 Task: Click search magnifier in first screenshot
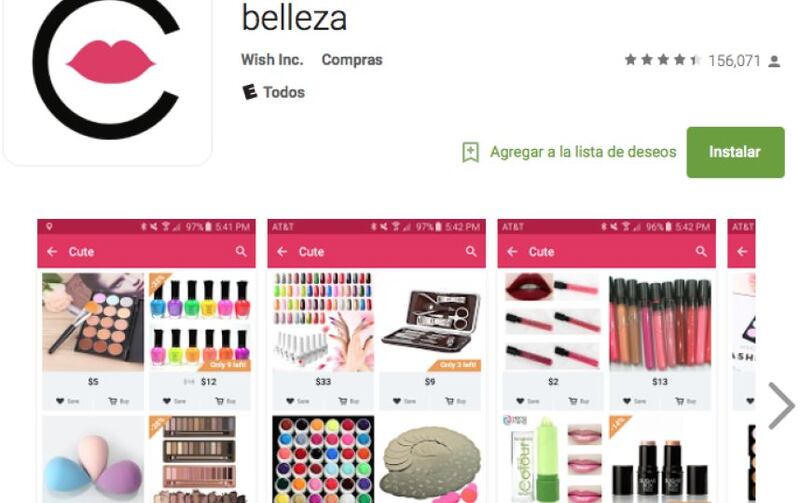pyautogui.click(x=241, y=251)
